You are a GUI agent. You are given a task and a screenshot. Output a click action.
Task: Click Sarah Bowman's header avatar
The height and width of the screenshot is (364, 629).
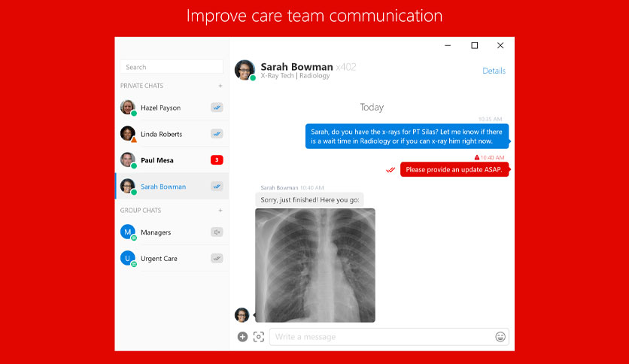245,70
